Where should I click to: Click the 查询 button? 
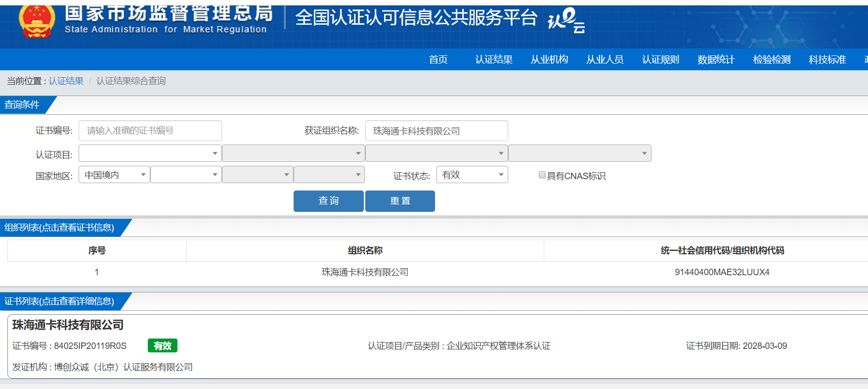pos(329,201)
